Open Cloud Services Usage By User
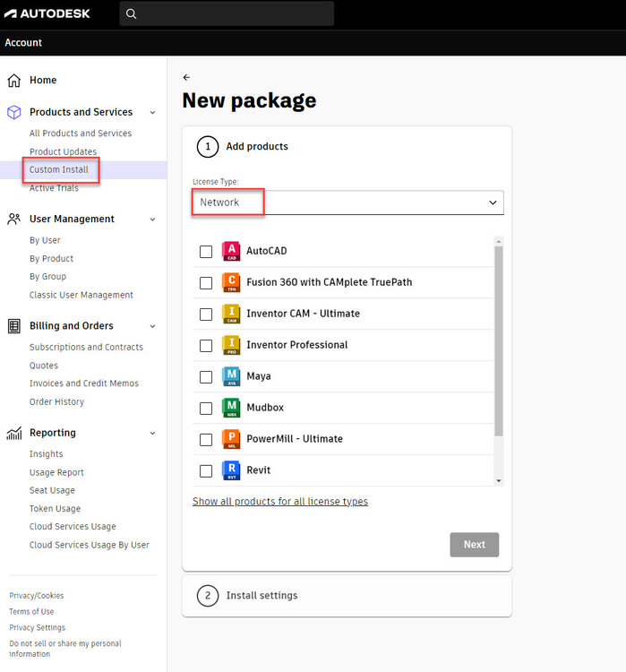Viewport: 626px width, 672px height. point(90,545)
